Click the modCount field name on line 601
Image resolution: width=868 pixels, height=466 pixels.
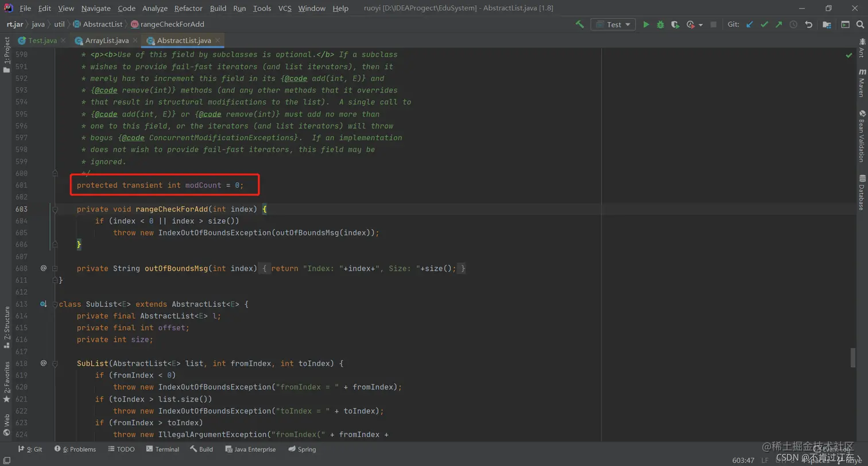click(203, 185)
